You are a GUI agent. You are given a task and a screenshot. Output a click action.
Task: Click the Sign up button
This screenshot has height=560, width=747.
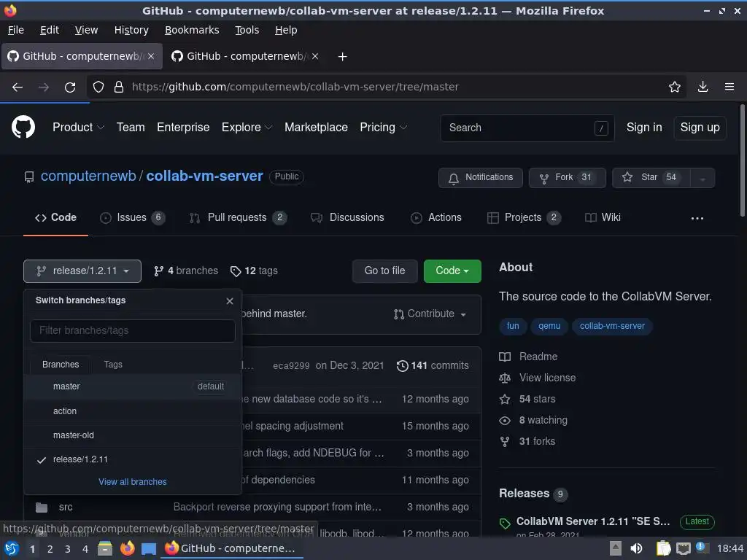click(700, 128)
